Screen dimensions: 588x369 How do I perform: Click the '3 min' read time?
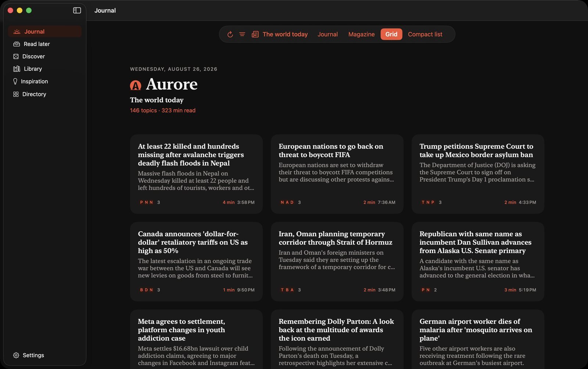510,290
